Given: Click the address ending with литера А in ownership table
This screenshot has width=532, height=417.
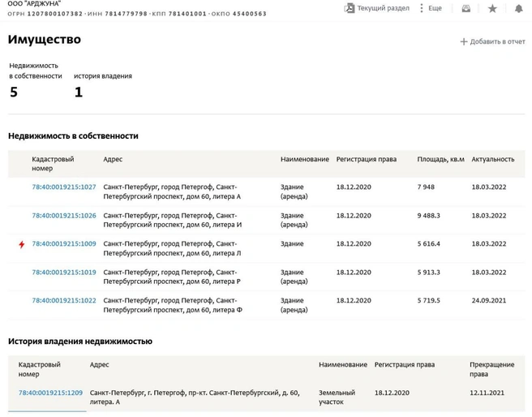Looking at the screenshot, I should [172, 191].
